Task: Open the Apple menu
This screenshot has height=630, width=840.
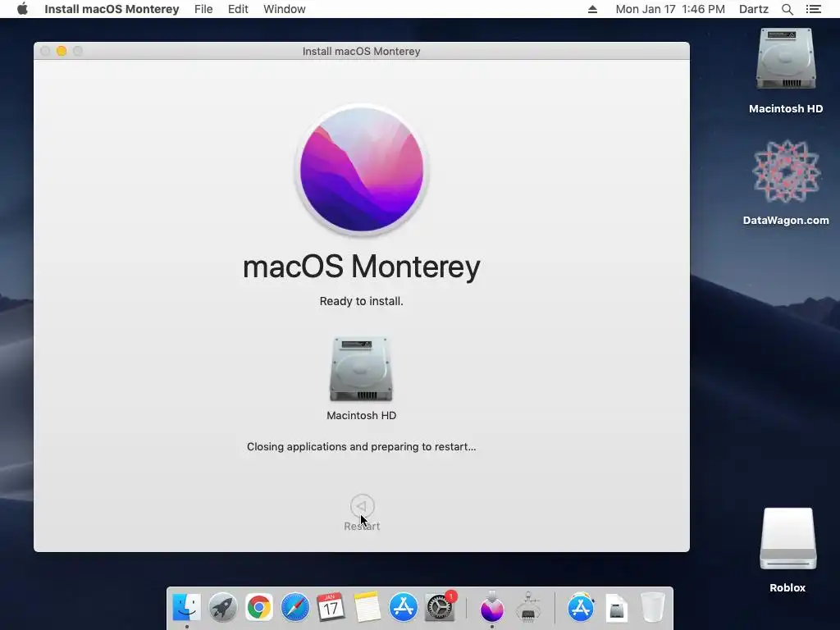Action: [22, 9]
